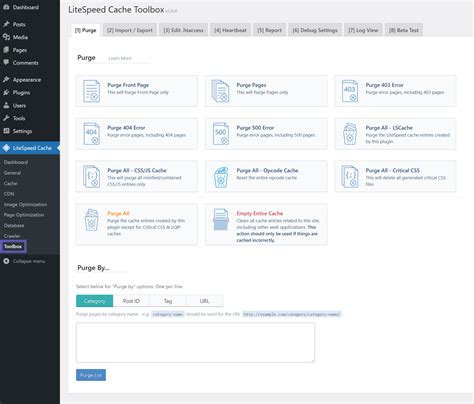This screenshot has height=404, width=474.
Task: Click the Purge All - Critical CSS title
Action: click(x=393, y=170)
